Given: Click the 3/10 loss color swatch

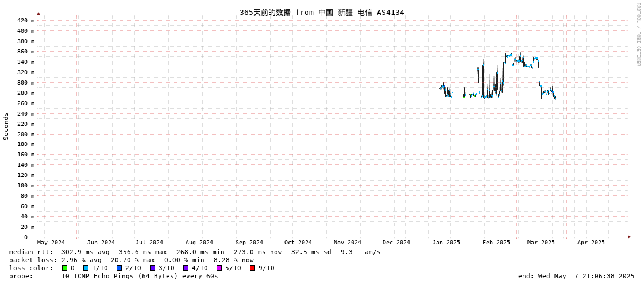Looking at the screenshot, I should tap(152, 268).
